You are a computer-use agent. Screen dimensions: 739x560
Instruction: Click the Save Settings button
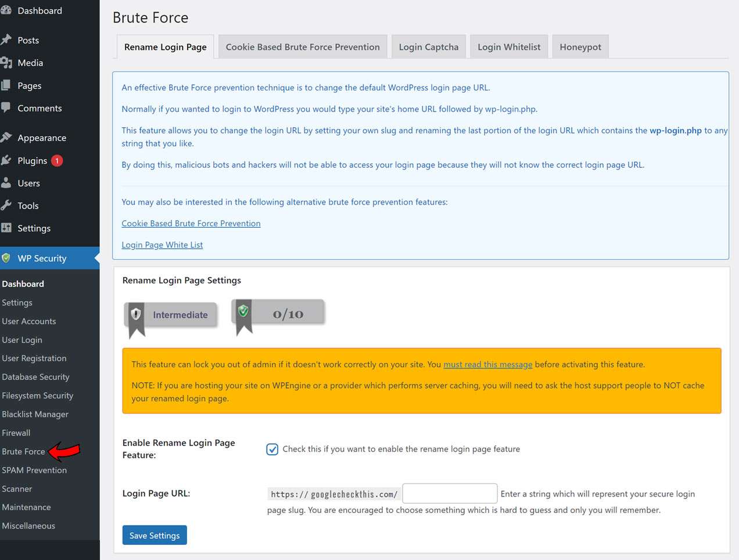(x=155, y=535)
